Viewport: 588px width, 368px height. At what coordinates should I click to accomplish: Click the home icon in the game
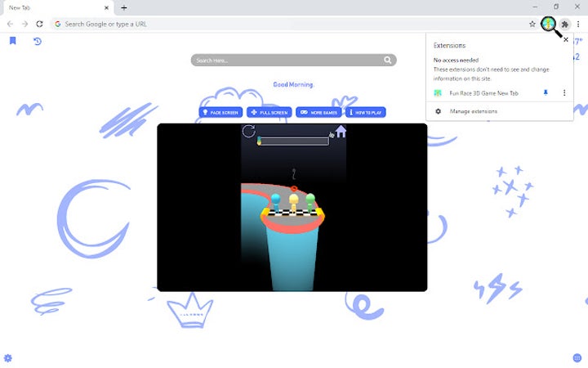pos(341,132)
